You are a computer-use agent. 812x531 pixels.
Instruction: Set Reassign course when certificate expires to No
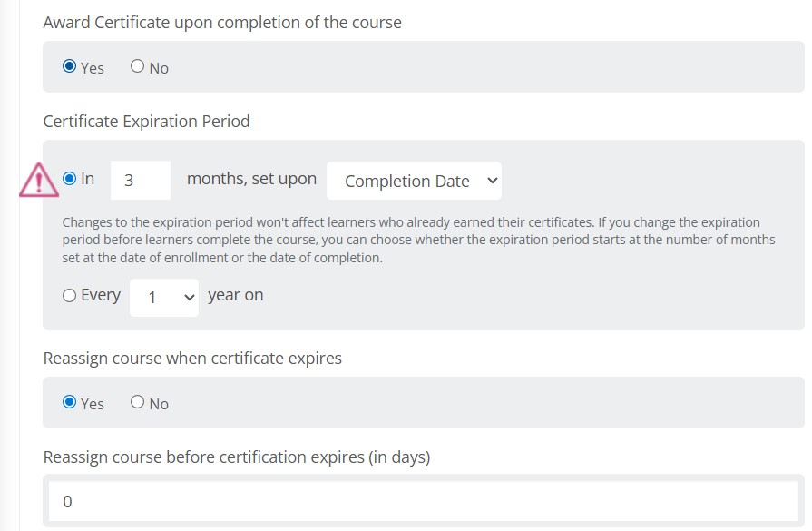(137, 402)
